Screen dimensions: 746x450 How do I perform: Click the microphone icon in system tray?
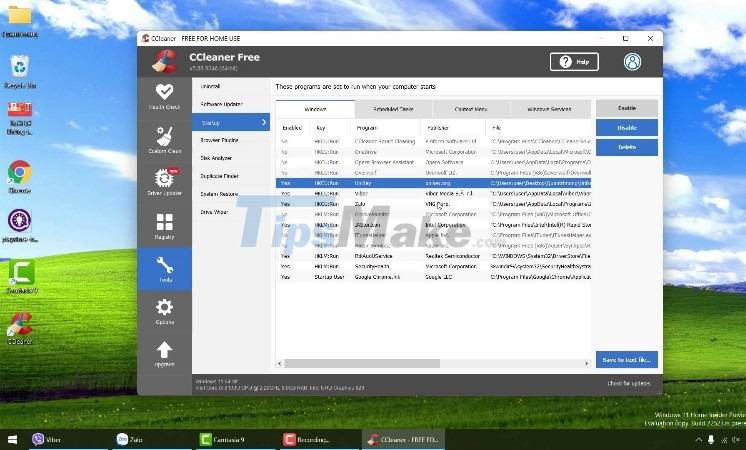pyautogui.click(x=711, y=440)
